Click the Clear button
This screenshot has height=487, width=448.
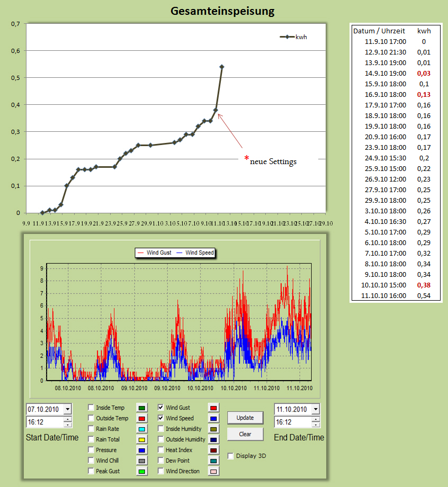pos(245,434)
